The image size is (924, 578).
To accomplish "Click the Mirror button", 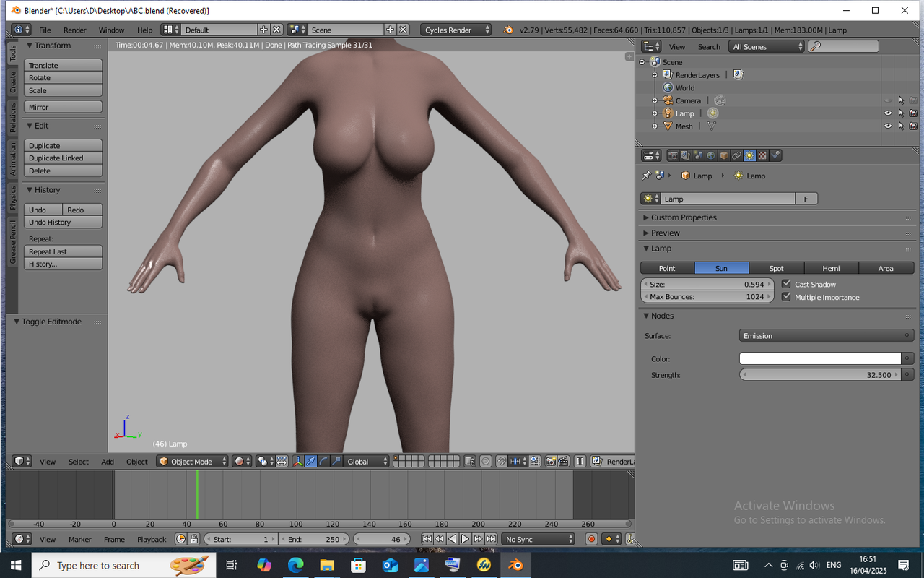I will click(64, 107).
